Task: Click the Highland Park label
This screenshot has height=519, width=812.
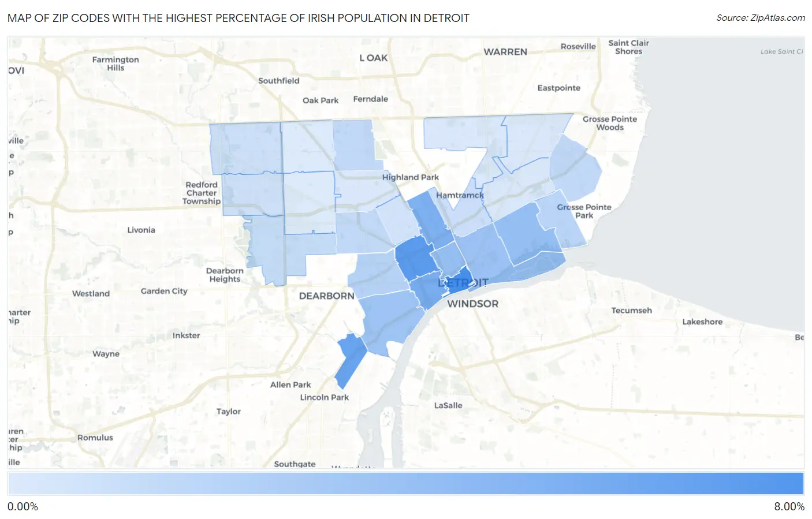Action: (410, 177)
